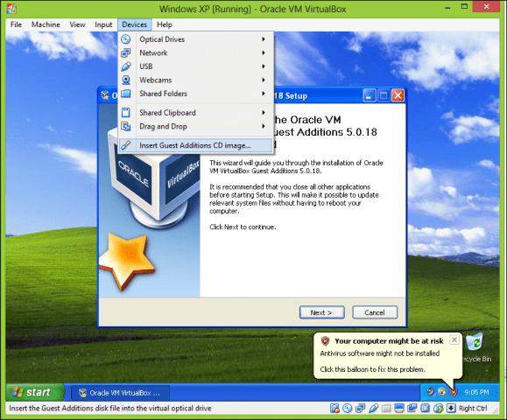Click the display status bar icon
This screenshot has width=507, height=420.
coord(399,409)
